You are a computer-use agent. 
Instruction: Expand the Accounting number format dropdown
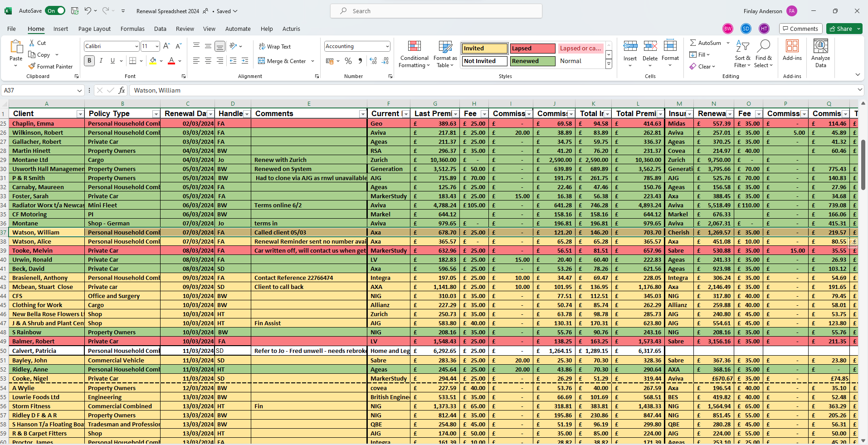tap(387, 46)
